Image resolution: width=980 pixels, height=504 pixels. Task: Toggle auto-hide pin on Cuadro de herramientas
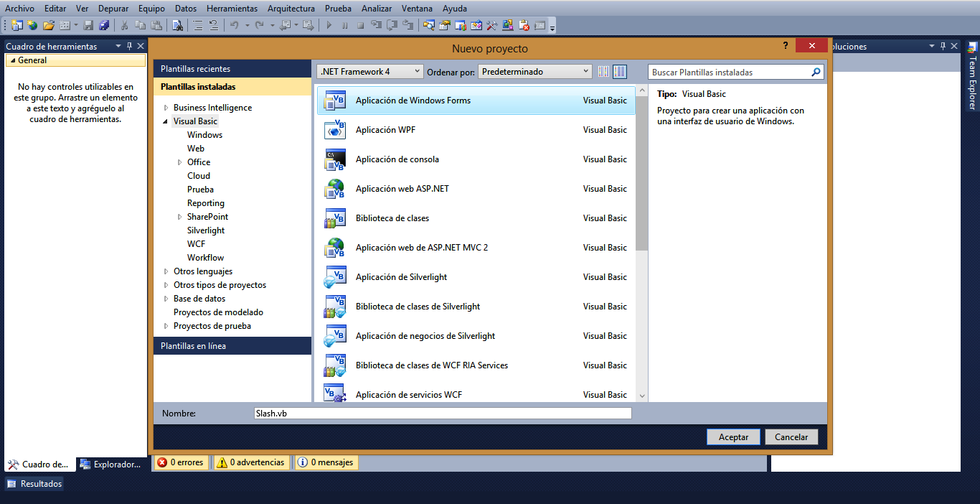[x=129, y=45]
